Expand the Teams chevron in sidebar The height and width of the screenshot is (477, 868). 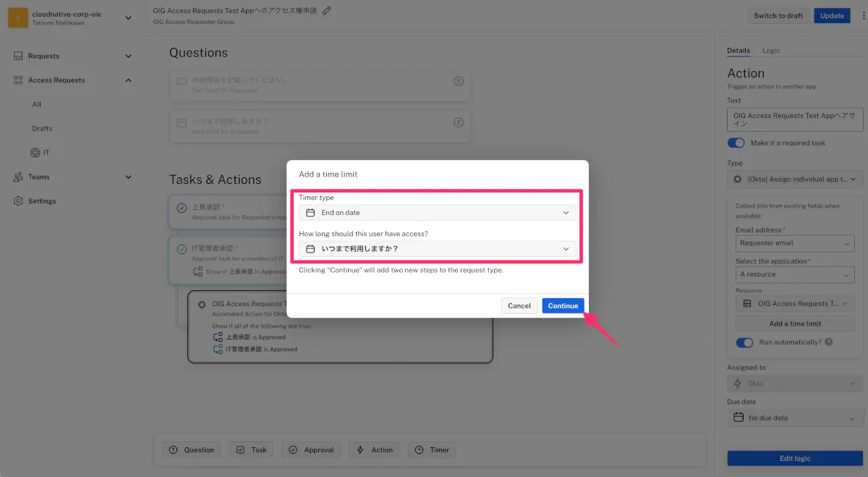pyautogui.click(x=129, y=177)
